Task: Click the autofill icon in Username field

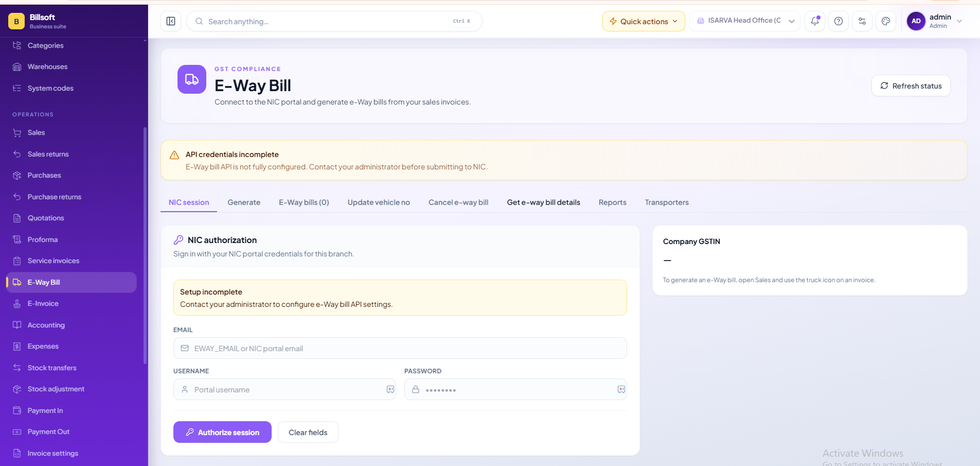Action: click(x=390, y=389)
